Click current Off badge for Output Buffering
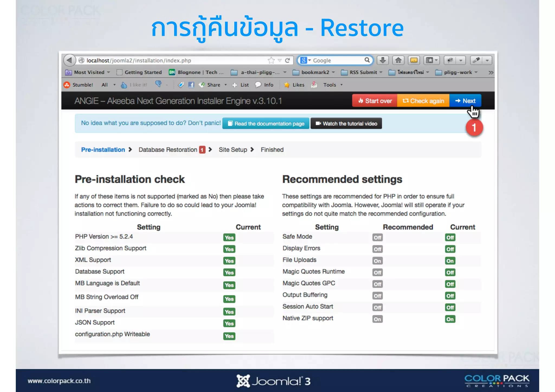This screenshot has width=555, height=392. click(450, 296)
